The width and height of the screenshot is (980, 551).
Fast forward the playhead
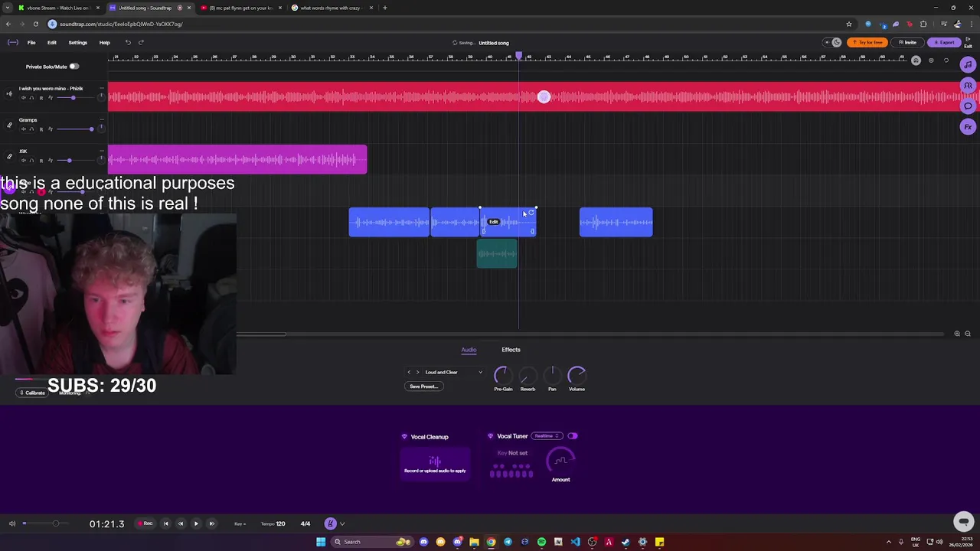[211, 523]
